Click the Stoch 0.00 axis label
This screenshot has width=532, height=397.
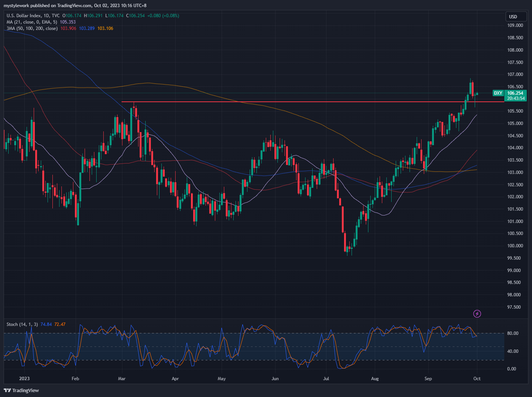(x=511, y=369)
